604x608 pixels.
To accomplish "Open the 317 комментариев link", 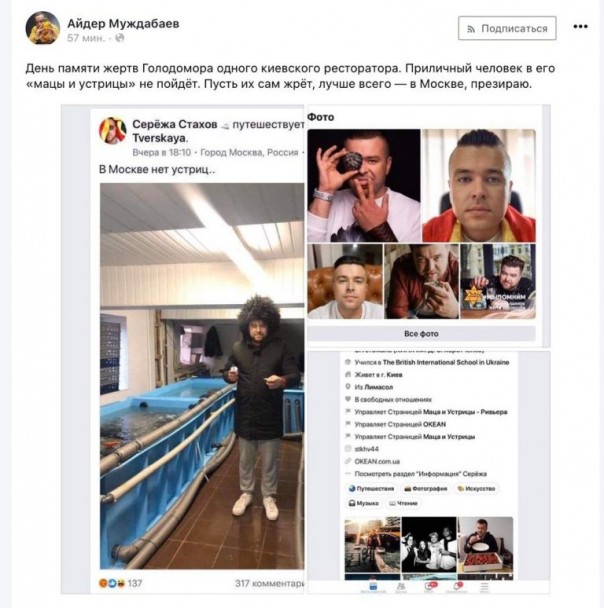I will [269, 583].
